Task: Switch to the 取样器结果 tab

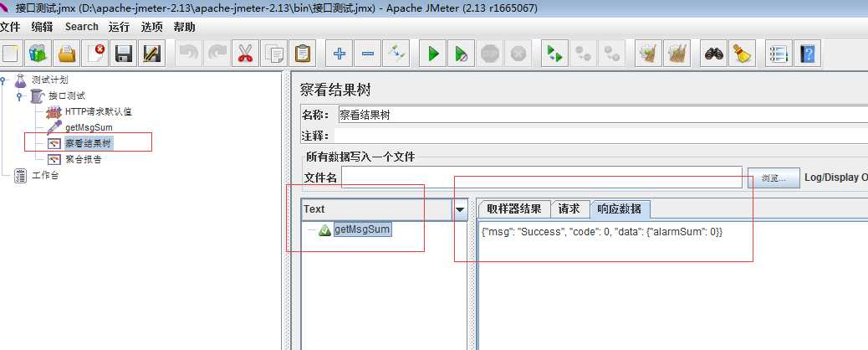Action: coord(514,209)
